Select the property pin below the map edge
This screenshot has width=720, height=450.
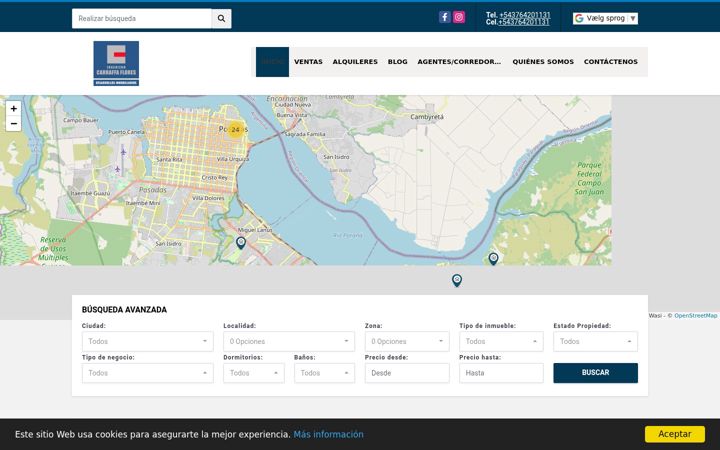456,280
